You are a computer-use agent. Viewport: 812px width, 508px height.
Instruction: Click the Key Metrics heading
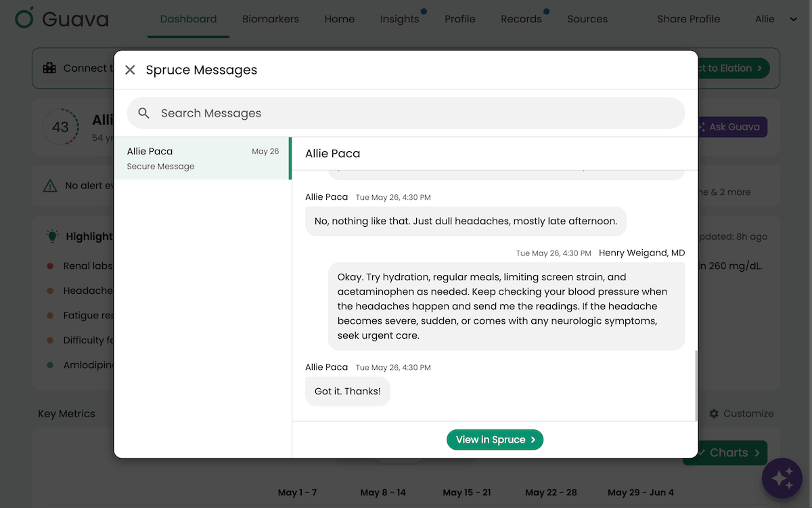66,414
